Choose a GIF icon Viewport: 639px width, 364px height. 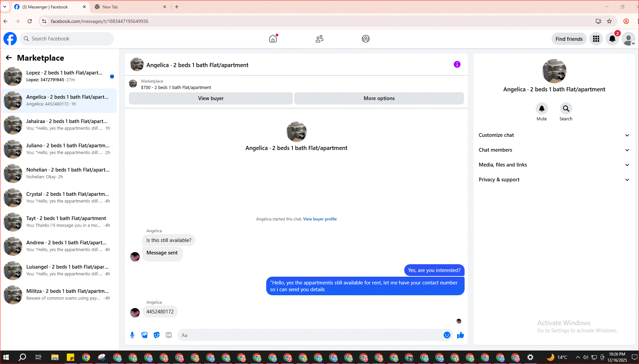coord(169,335)
